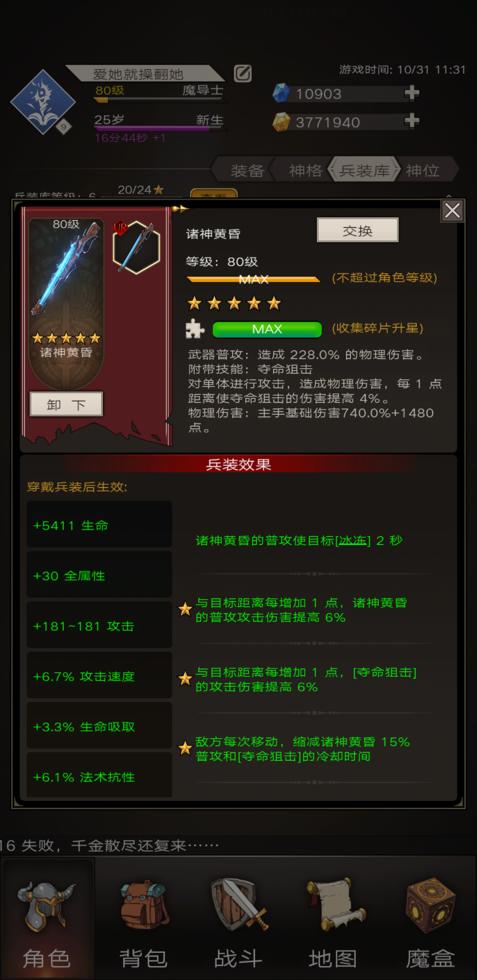Viewport: 477px width, 980px height.
Task: Close the weapon detail popup
Action: (x=452, y=211)
